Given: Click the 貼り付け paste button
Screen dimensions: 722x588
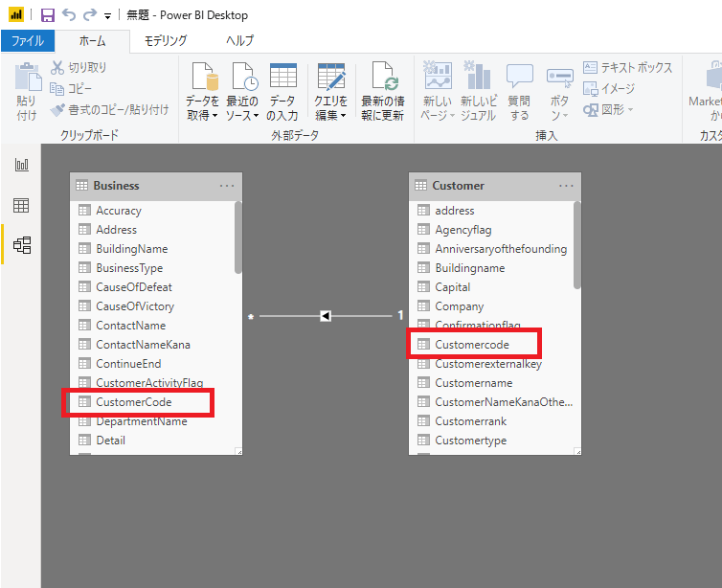Looking at the screenshot, I should click(x=27, y=92).
